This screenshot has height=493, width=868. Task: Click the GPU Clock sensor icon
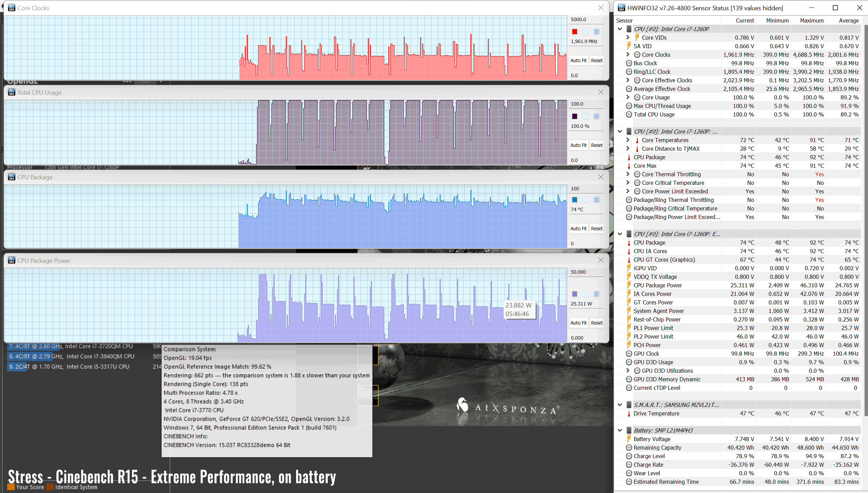[x=629, y=354]
